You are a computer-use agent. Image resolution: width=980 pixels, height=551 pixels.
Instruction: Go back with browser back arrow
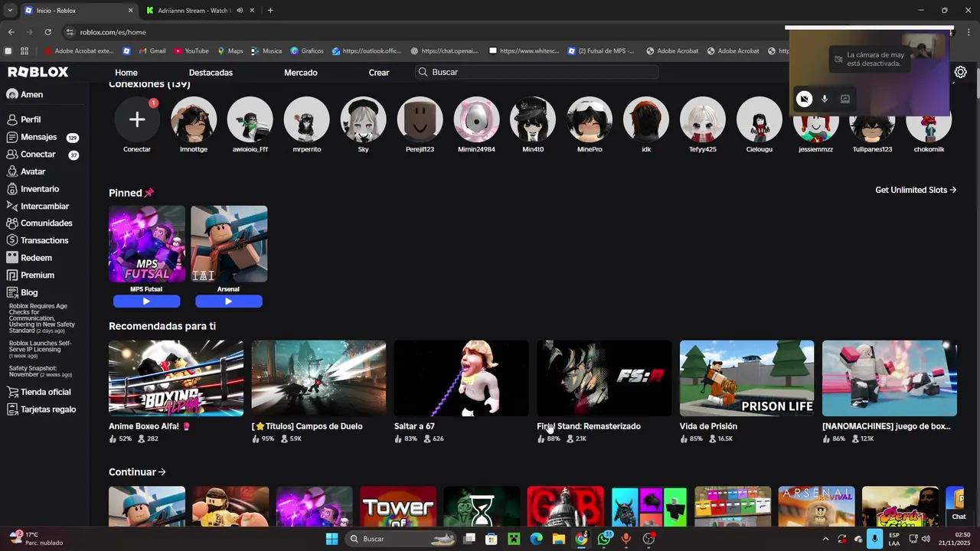[11, 32]
